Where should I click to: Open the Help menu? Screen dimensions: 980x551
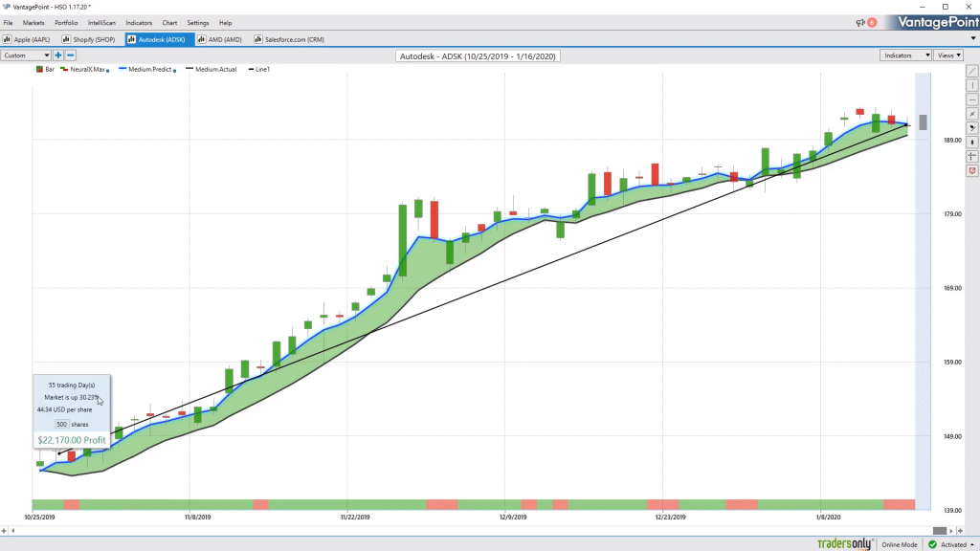226,23
